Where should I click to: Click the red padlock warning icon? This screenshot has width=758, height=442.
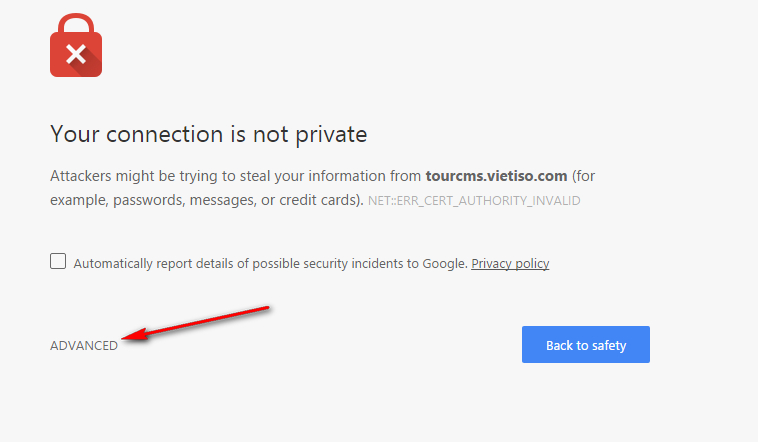click(x=76, y=45)
